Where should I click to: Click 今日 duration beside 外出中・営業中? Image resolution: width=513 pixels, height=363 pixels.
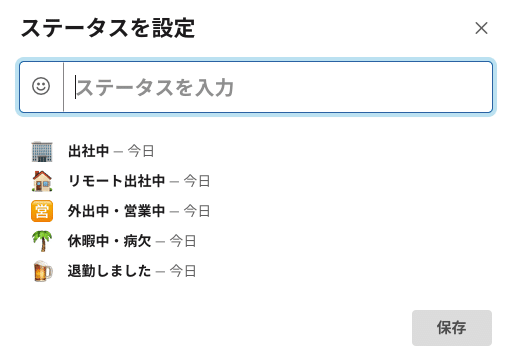tap(197, 211)
